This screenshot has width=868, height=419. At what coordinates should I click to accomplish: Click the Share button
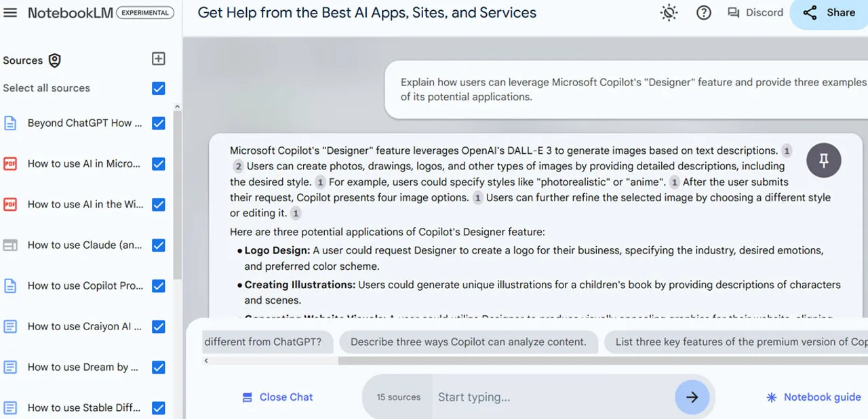tap(829, 13)
